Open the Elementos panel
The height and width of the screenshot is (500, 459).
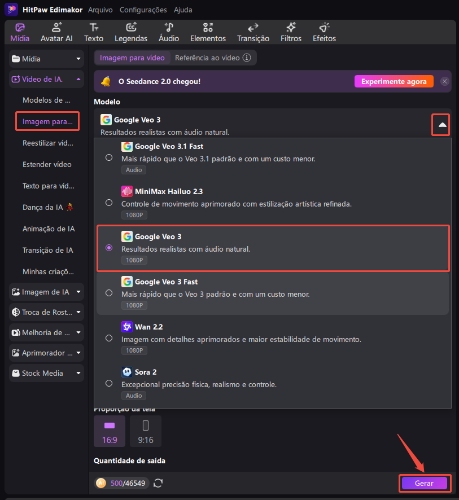208,32
